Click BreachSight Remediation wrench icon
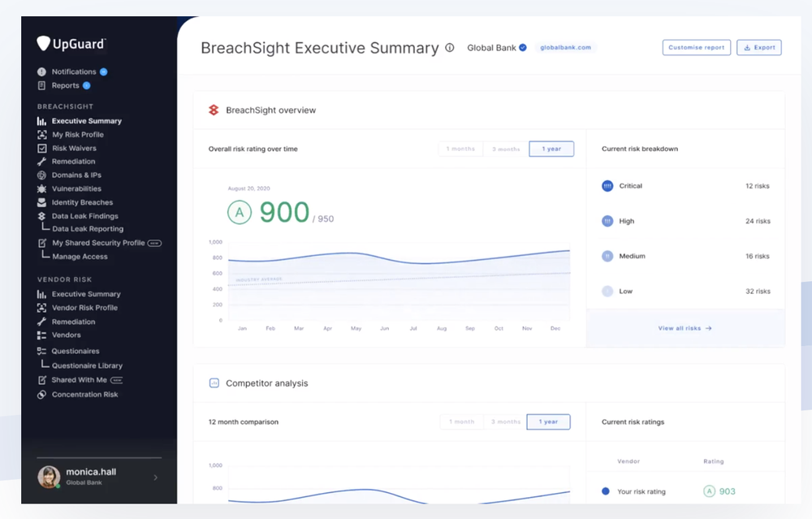 41,162
